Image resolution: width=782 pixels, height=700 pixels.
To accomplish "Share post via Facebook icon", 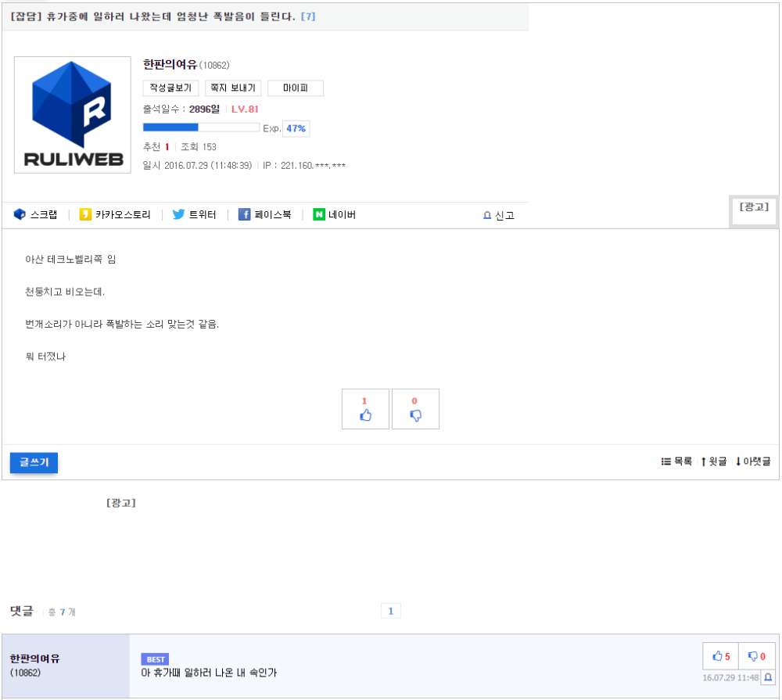I will [244, 214].
